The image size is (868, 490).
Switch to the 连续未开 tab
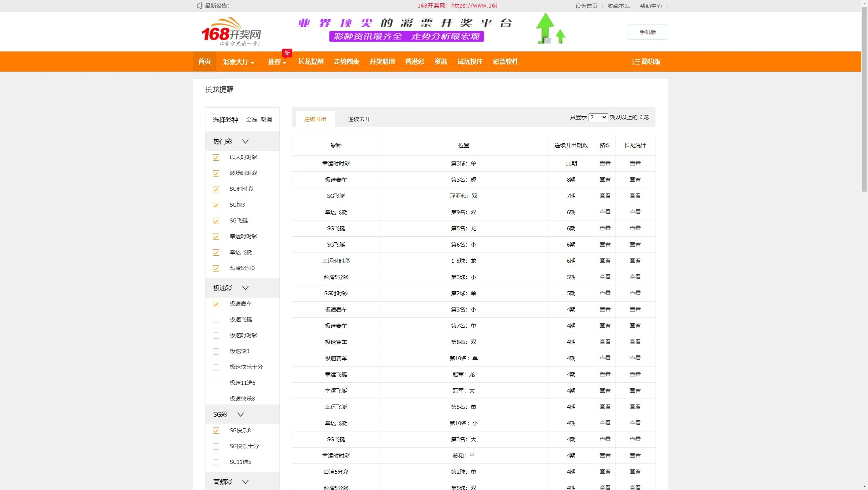358,119
